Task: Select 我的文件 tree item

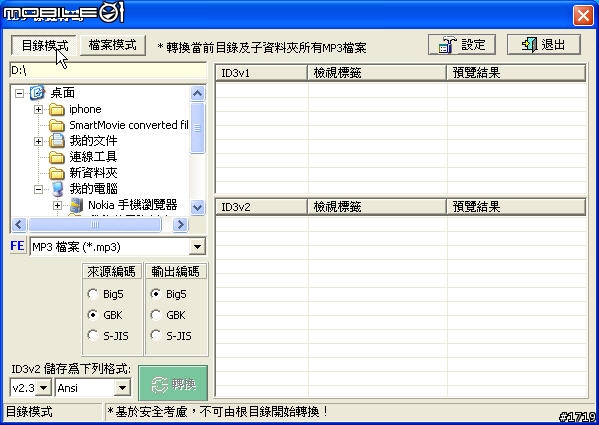Action: (93, 141)
